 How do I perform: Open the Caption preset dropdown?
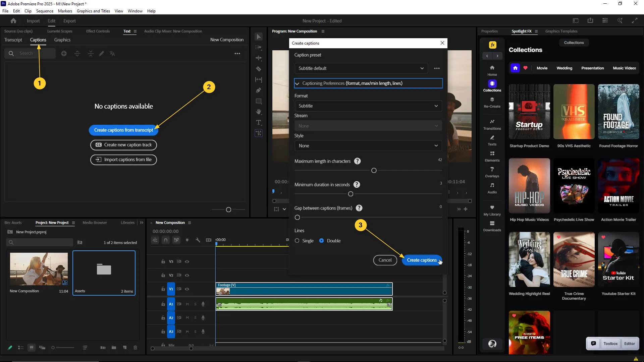(x=361, y=68)
